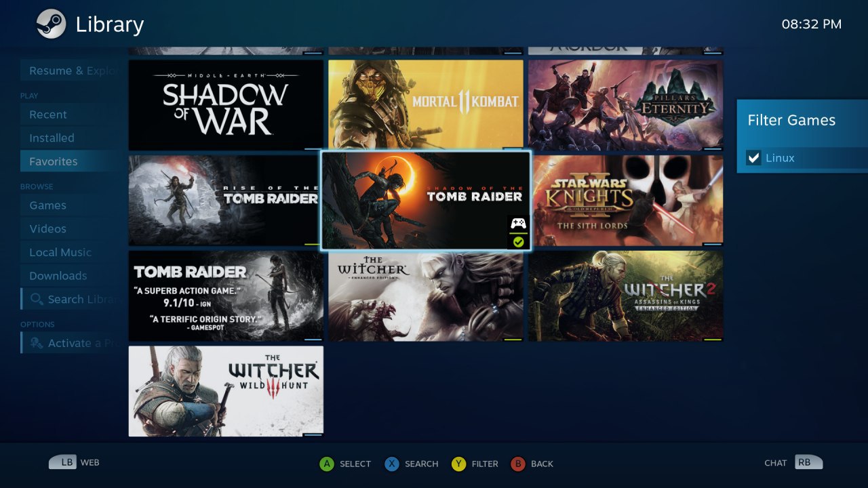868x488 pixels.
Task: Click the BACK label in the footer
Action: tap(542, 464)
